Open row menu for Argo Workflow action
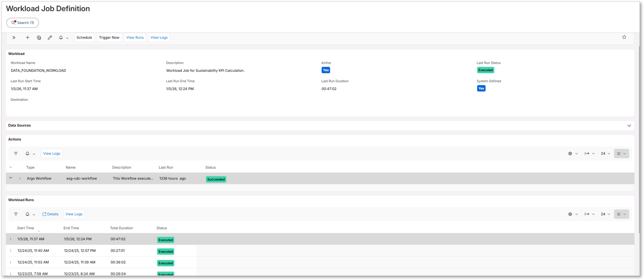The image size is (644, 280). tap(20, 178)
